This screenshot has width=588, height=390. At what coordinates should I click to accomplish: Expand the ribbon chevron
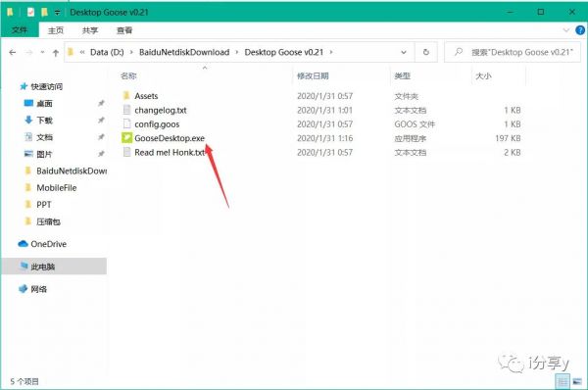click(x=566, y=30)
